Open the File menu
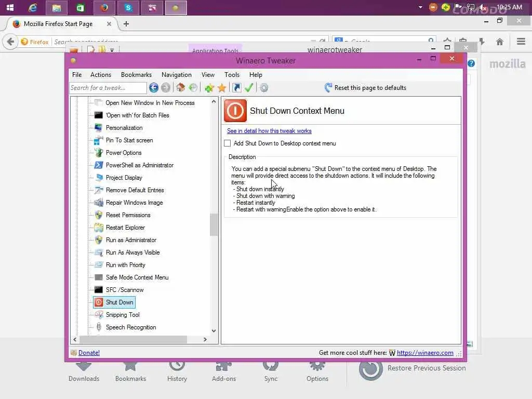The width and height of the screenshot is (532, 399). tap(77, 75)
